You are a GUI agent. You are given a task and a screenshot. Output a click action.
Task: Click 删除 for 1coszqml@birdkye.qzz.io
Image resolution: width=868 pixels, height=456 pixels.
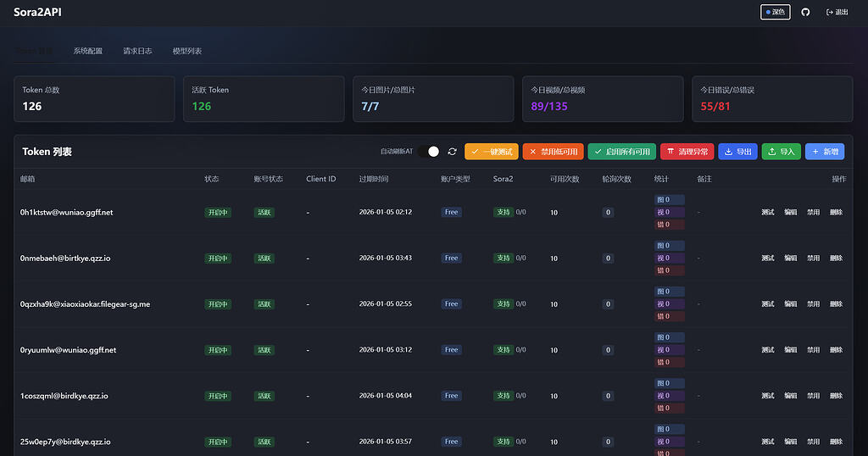(836, 396)
